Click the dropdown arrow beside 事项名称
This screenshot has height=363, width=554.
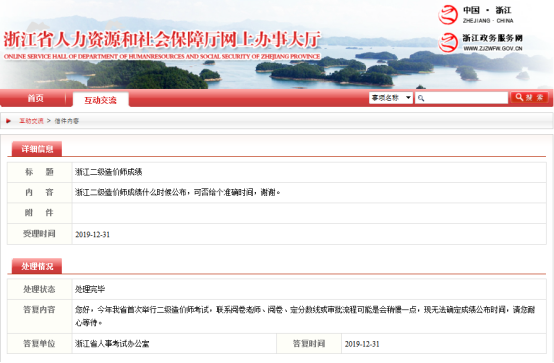coord(408,98)
